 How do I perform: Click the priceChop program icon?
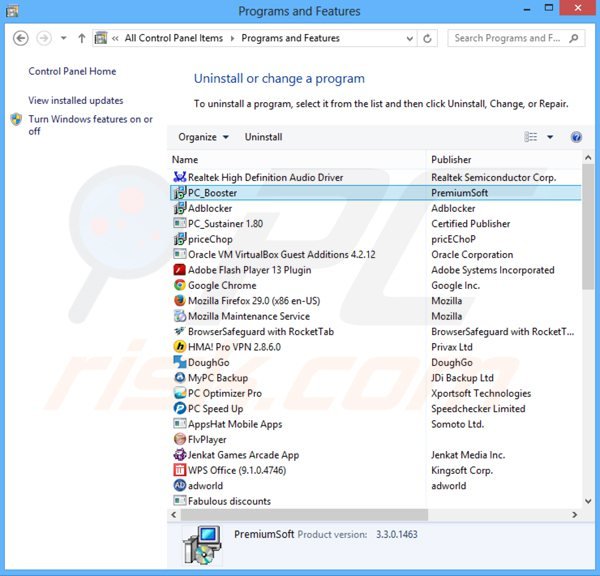pyautogui.click(x=179, y=239)
